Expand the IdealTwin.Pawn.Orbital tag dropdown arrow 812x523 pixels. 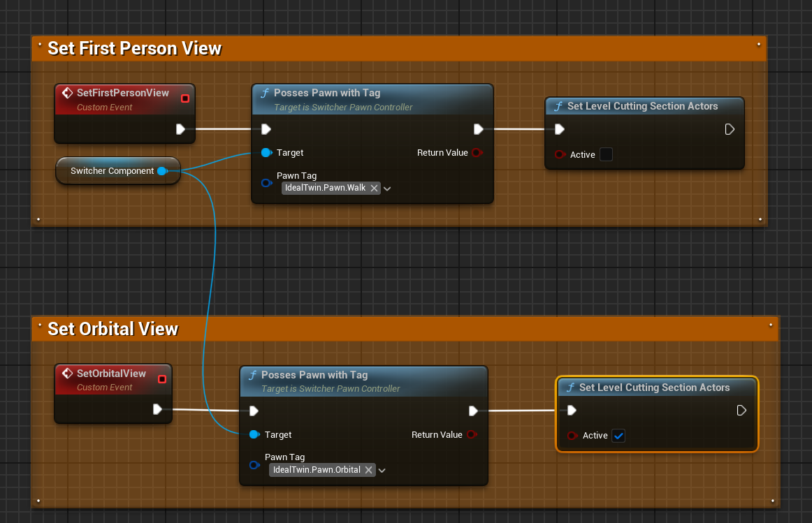click(x=382, y=470)
